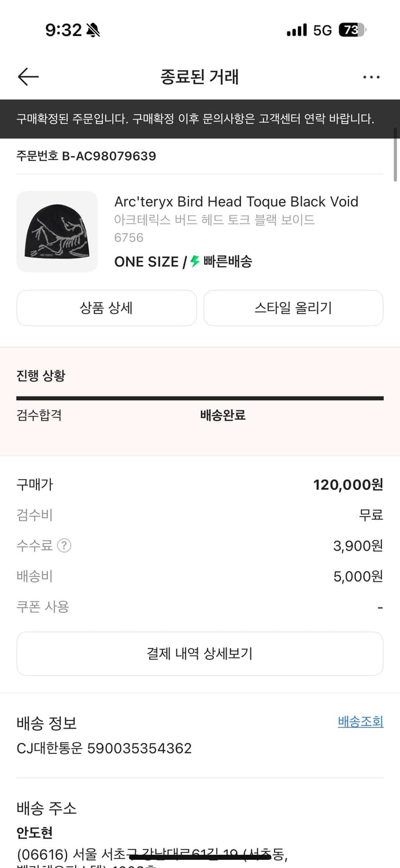Tap the cellular signal bars icon
This screenshot has height=868, width=400.
pos(297,31)
